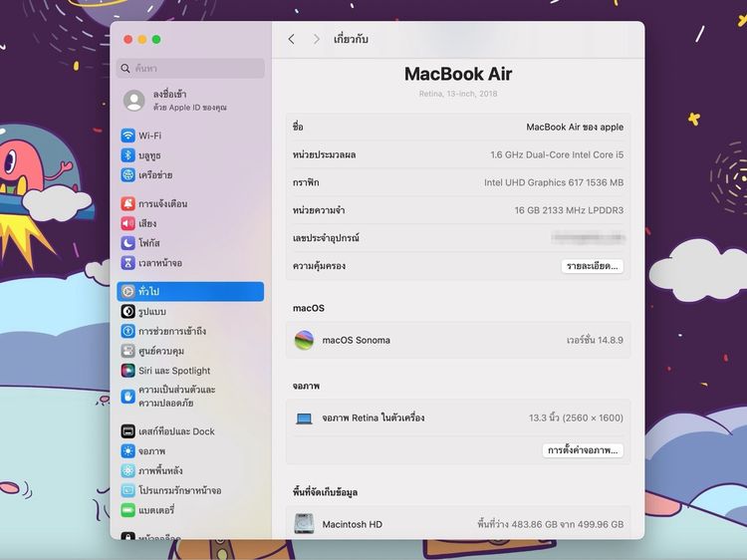
Task: Select Siri และ Spotlight sidebar item
Action: coord(190,371)
